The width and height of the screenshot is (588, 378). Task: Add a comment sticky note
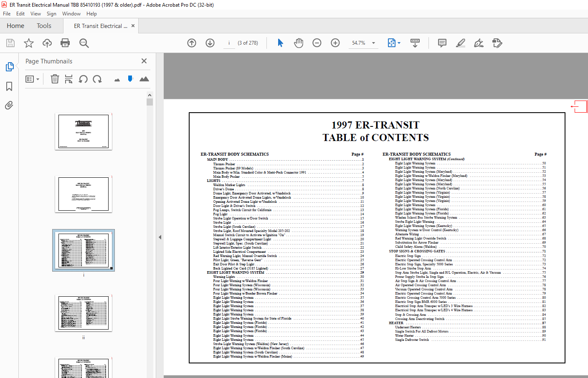(442, 43)
